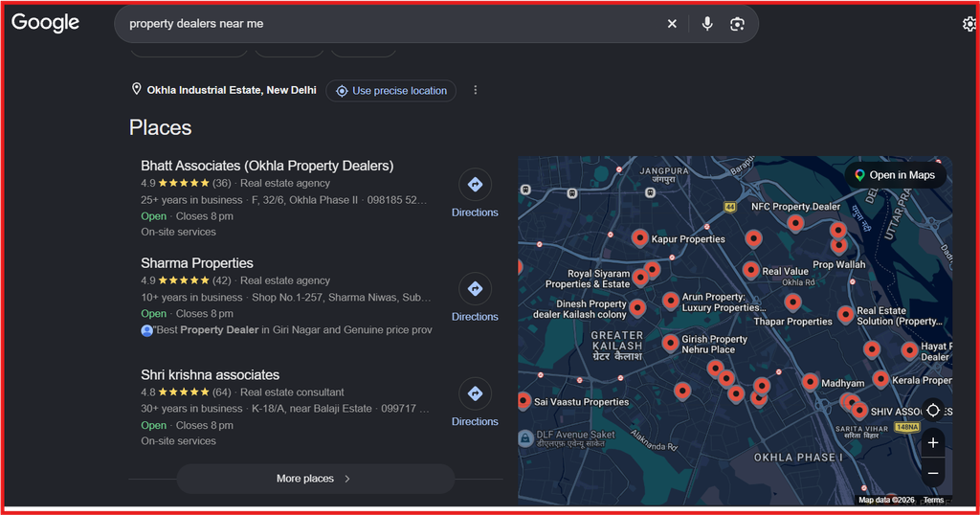The height and width of the screenshot is (515, 980).
Task: Click Use precise location button
Action: click(391, 91)
